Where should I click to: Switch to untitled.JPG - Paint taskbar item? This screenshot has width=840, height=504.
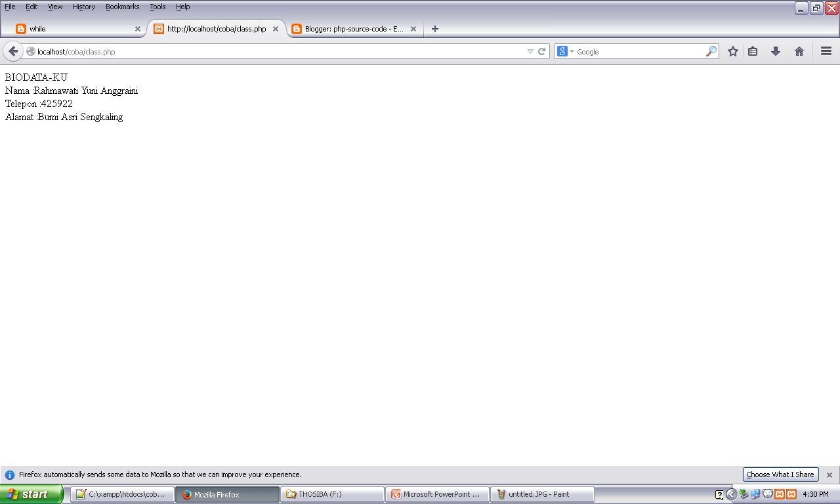[542, 494]
